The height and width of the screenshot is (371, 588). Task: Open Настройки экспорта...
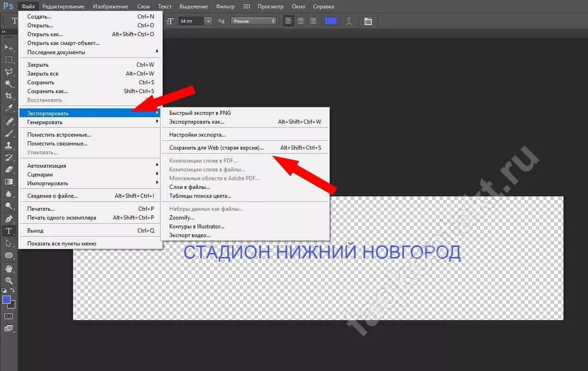245,135
